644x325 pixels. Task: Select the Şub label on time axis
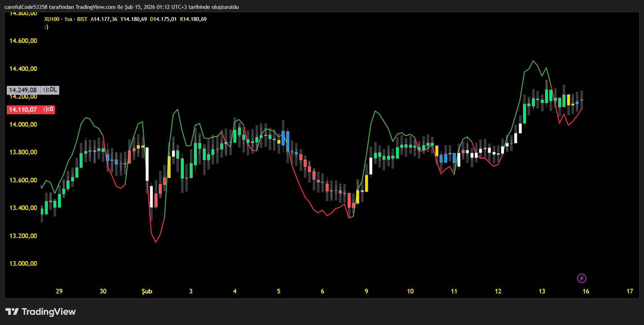(147, 291)
